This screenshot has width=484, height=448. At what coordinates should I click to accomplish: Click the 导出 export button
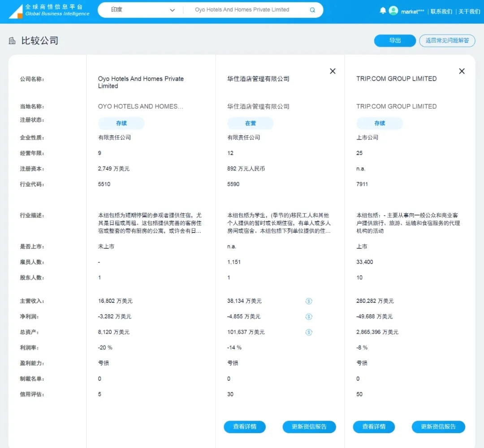(x=395, y=41)
